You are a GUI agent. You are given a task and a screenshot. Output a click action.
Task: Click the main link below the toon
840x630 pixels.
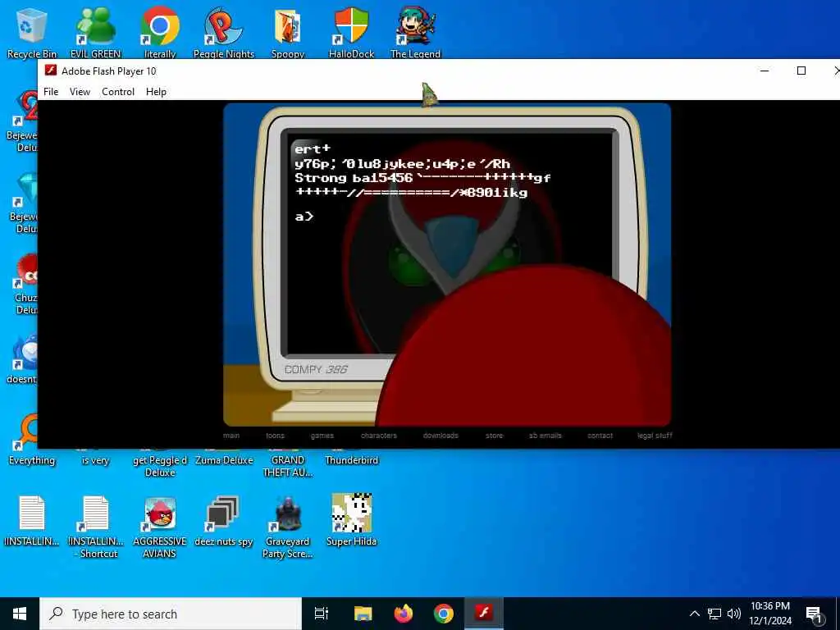tap(231, 436)
